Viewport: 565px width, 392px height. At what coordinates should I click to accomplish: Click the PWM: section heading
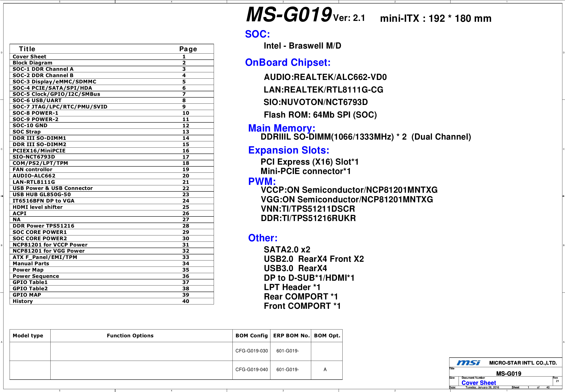(x=262, y=181)
